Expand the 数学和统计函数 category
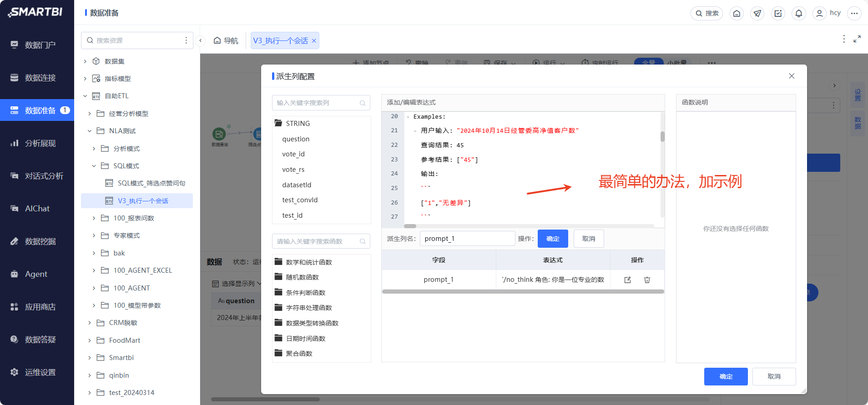868x405 pixels. tap(303, 262)
